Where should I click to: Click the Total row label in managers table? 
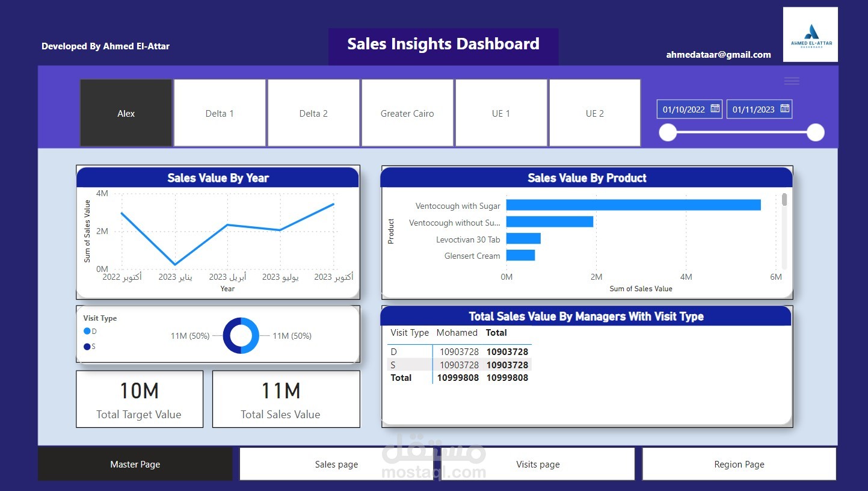coord(401,378)
